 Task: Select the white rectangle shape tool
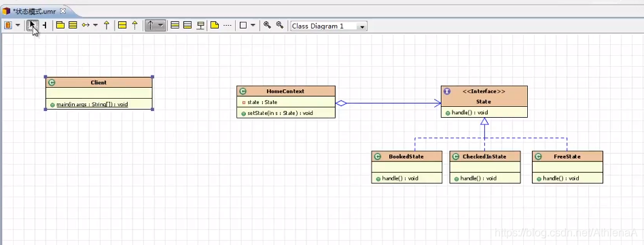coord(243,26)
